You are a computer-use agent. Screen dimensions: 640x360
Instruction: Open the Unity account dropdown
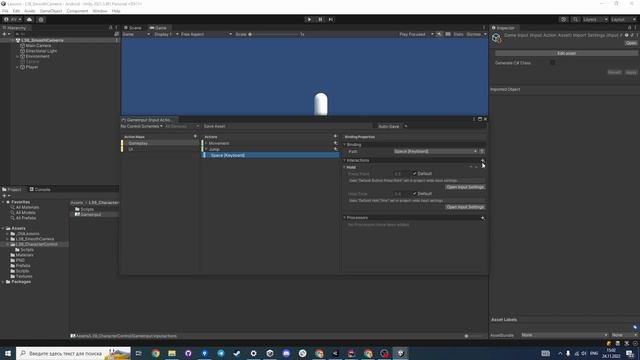click(13, 19)
